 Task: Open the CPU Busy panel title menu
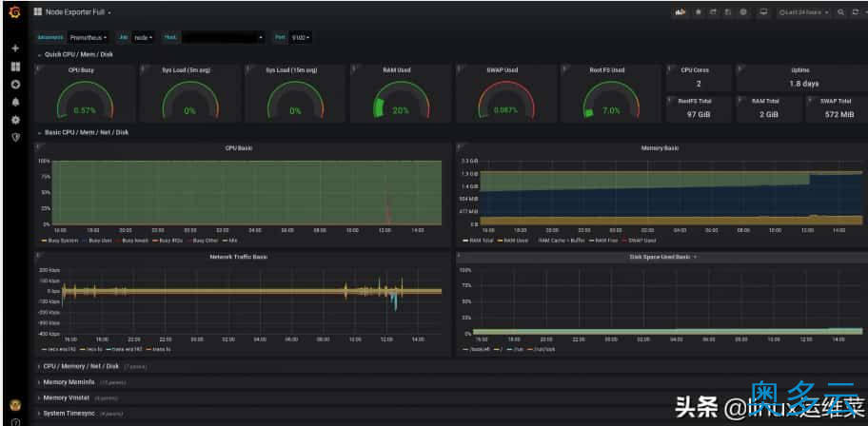81,70
